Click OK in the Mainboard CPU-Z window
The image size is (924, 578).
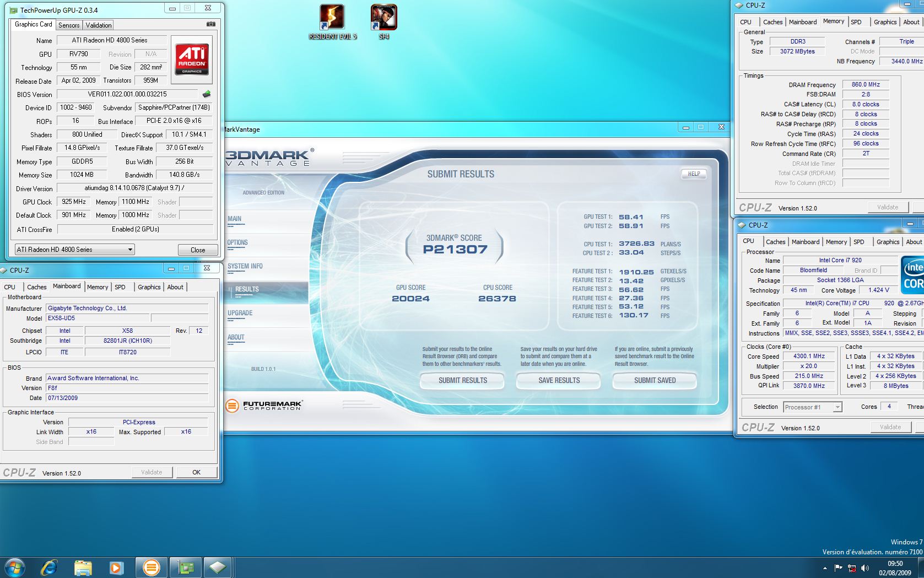point(196,472)
